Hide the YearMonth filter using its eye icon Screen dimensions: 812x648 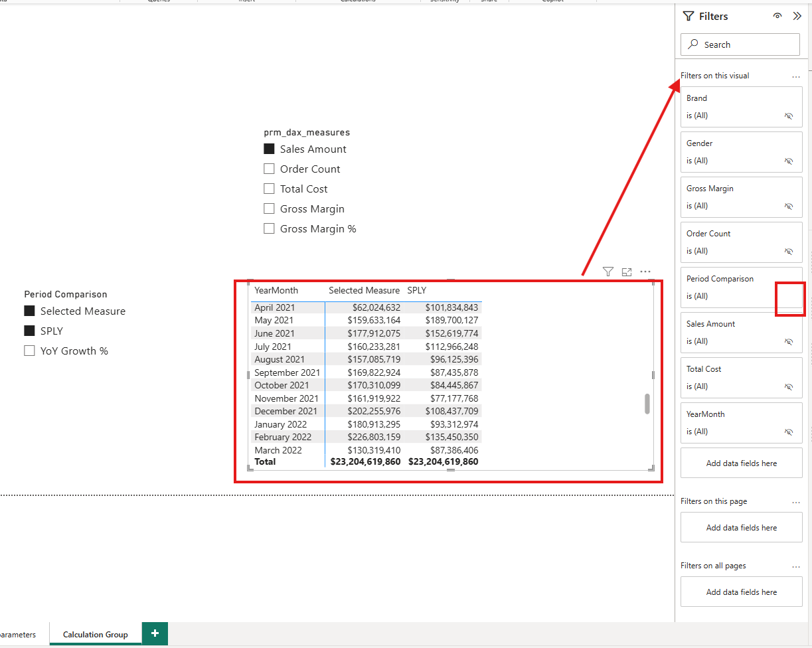coord(789,432)
